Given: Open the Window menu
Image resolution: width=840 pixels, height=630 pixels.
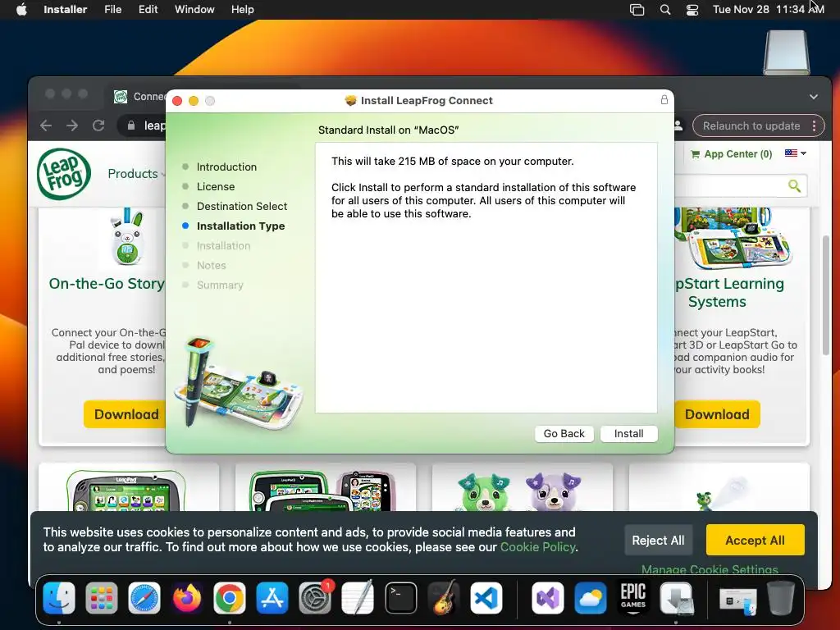Looking at the screenshot, I should [x=194, y=9].
